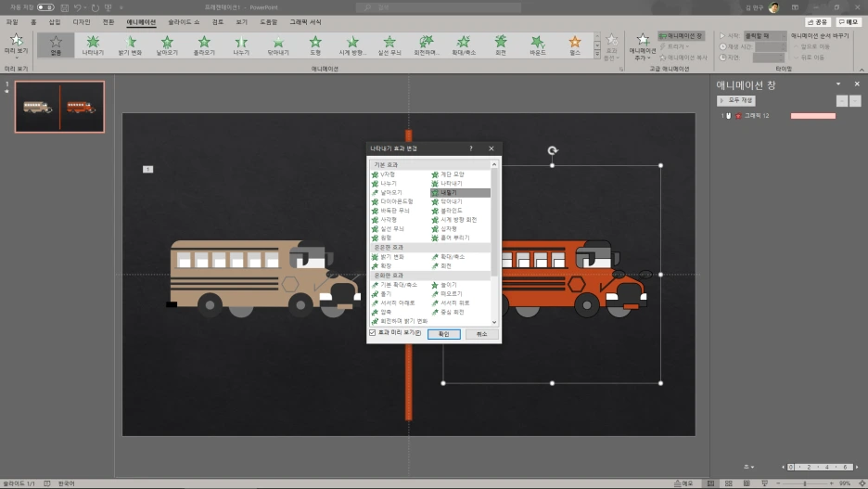The height and width of the screenshot is (489, 868).
Task: Open the undo history dropdown arrow
Action: 84,7
